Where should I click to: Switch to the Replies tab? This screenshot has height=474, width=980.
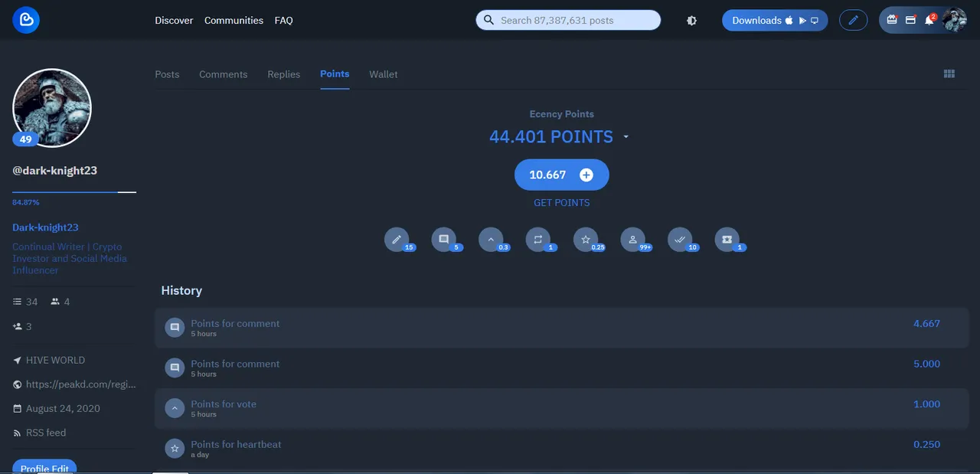pos(283,74)
